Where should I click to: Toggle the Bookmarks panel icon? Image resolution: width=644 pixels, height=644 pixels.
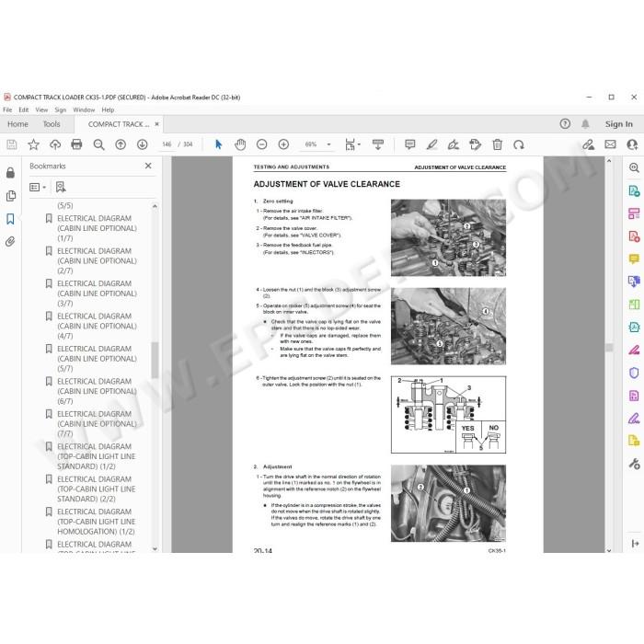click(x=11, y=219)
